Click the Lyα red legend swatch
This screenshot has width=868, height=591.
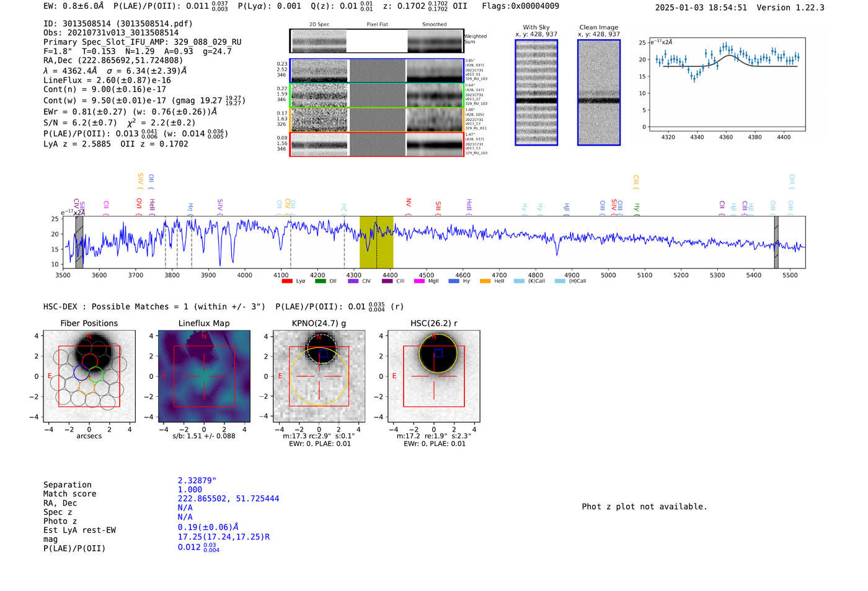286,281
